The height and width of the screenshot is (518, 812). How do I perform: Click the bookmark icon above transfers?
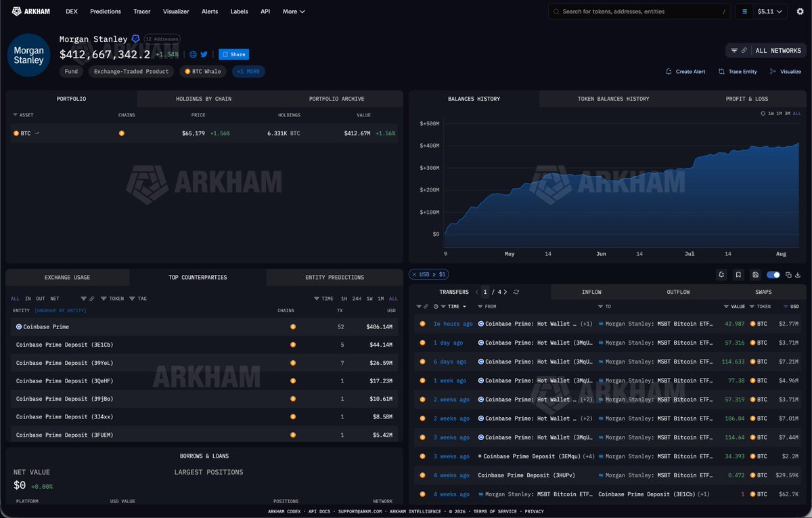pyautogui.click(x=738, y=274)
